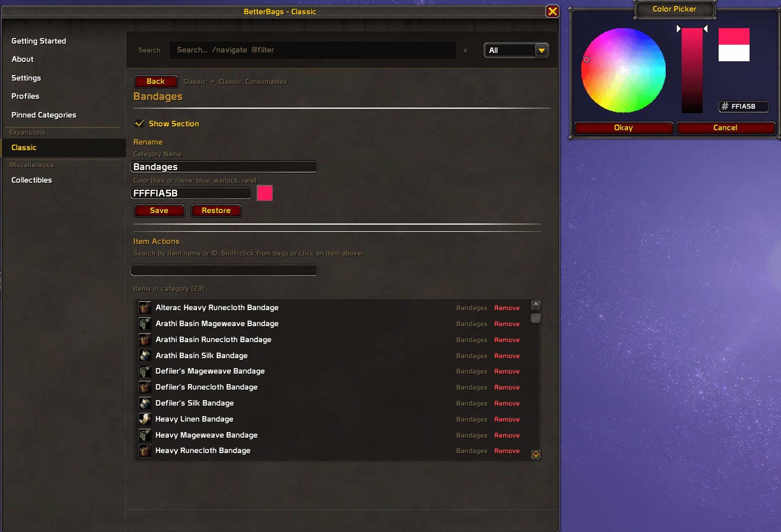Image resolution: width=781 pixels, height=532 pixels.
Task: Click the scroll-down arrow in the item list
Action: pos(536,455)
